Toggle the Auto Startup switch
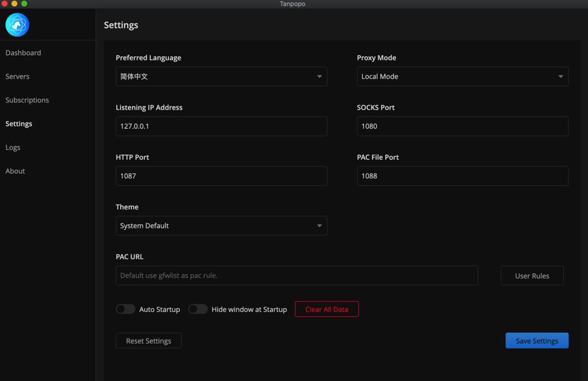The image size is (588, 381). (126, 309)
